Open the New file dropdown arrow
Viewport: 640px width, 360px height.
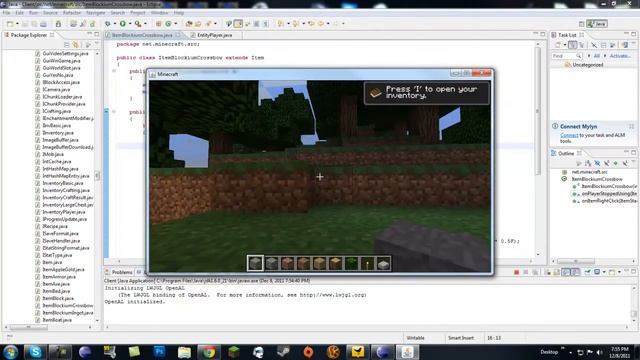(x=17, y=24)
